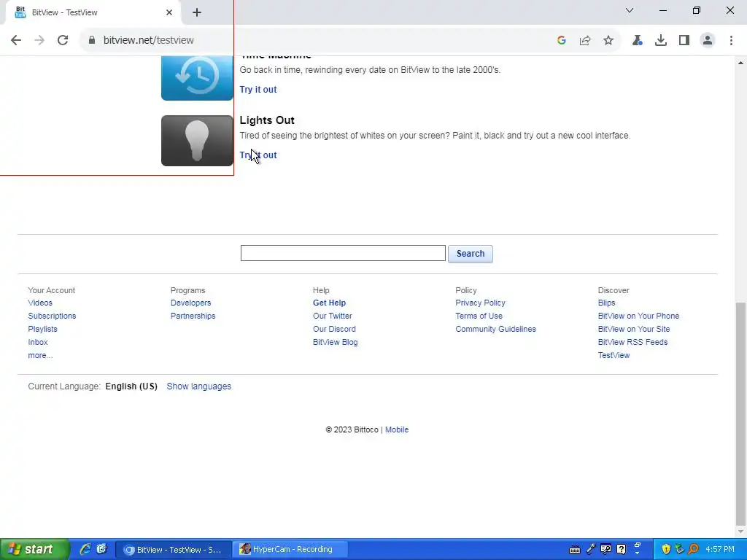The image size is (747, 560).
Task: Open the downloads tray icon
Action: 661,41
